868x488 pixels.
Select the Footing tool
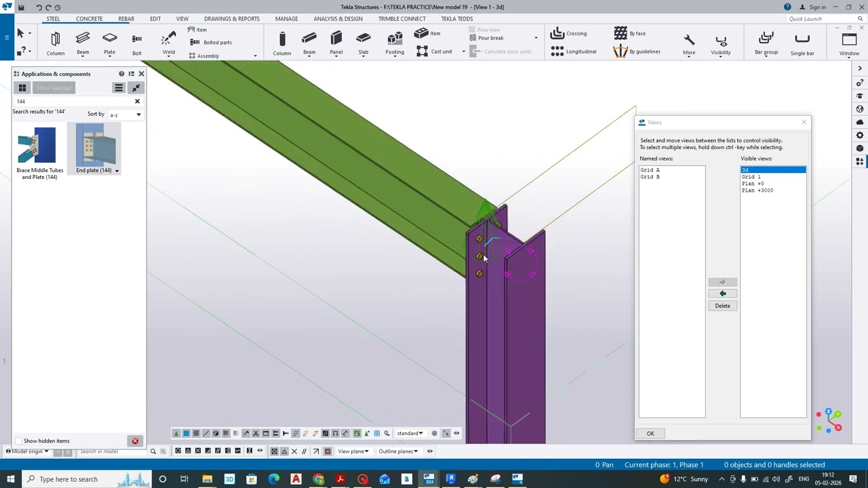395,43
